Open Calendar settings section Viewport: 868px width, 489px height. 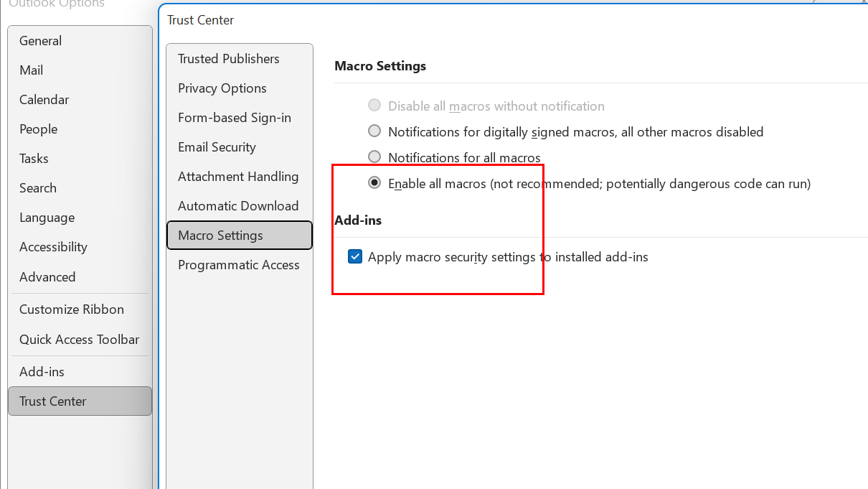pos(44,99)
